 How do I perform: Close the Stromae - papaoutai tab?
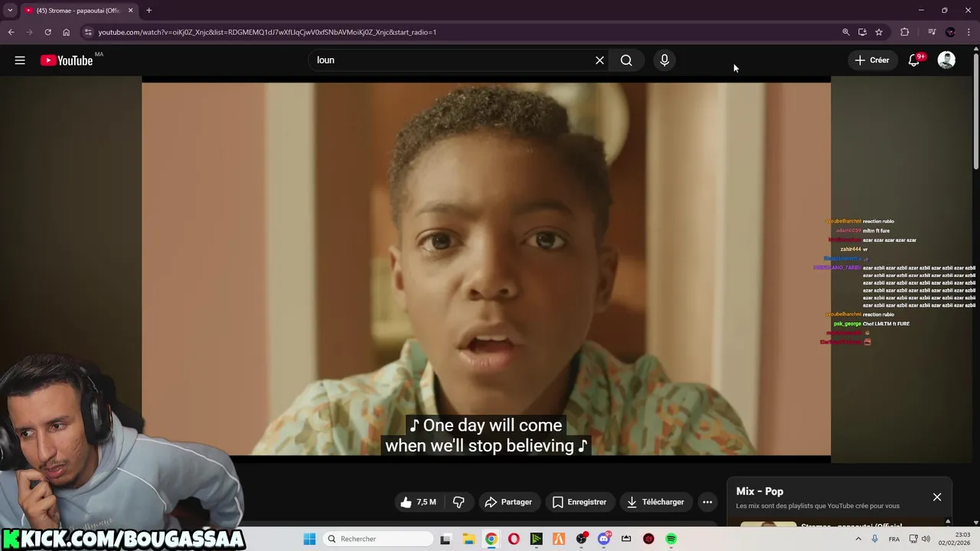click(x=130, y=11)
